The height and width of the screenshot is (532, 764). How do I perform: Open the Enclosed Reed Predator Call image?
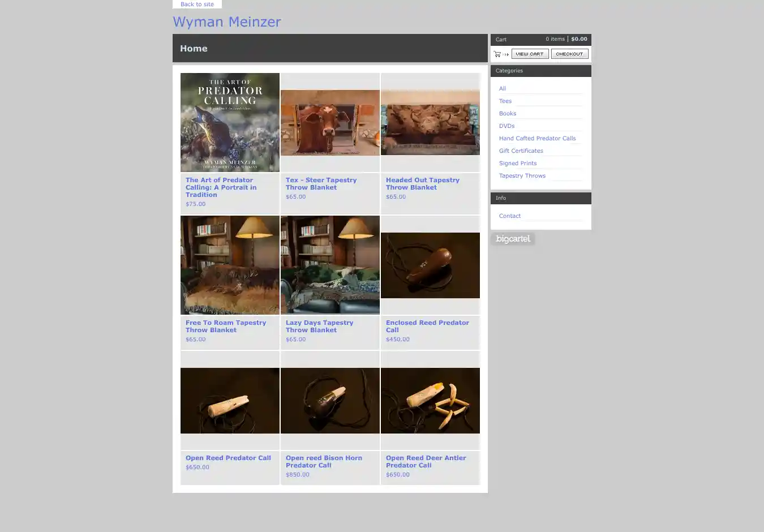point(430,265)
